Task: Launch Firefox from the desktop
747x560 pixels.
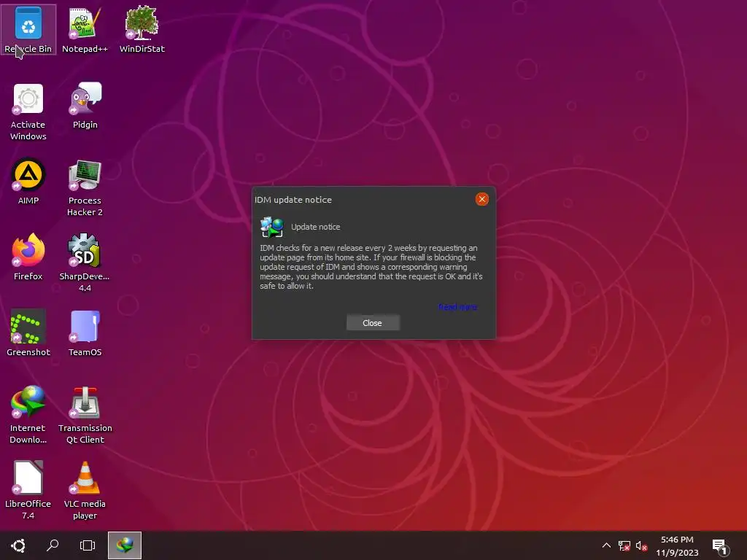Action: (28, 257)
